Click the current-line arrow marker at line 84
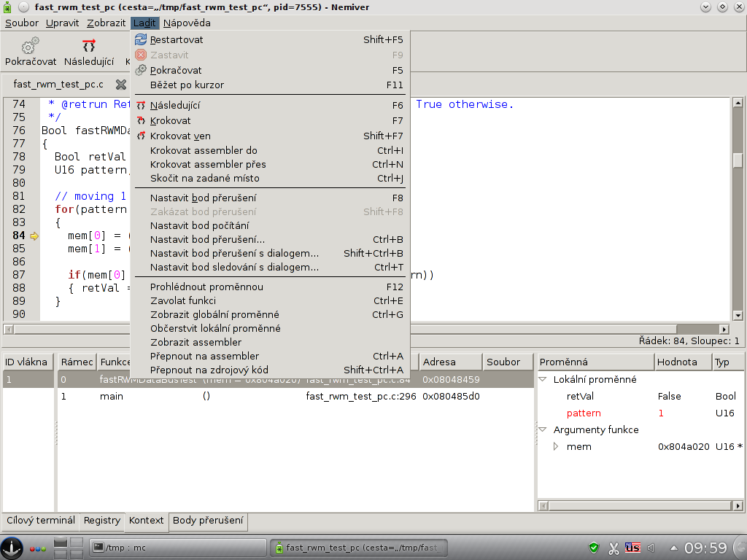 point(34,236)
